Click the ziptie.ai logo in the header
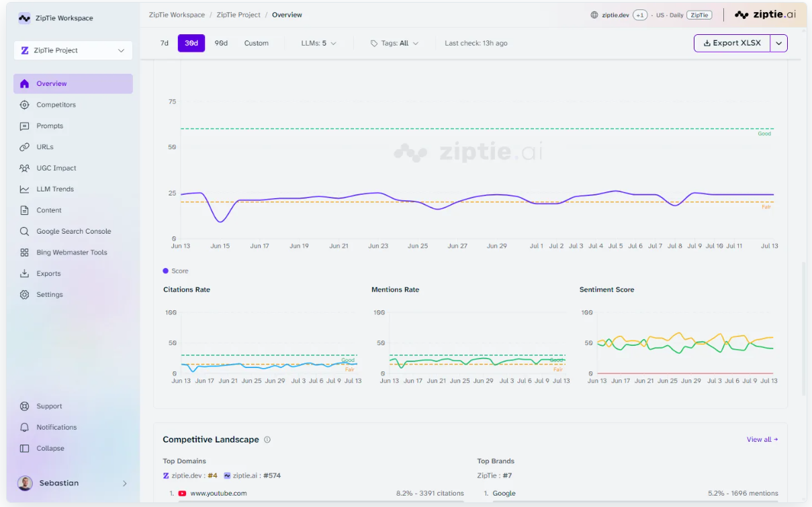 (765, 14)
